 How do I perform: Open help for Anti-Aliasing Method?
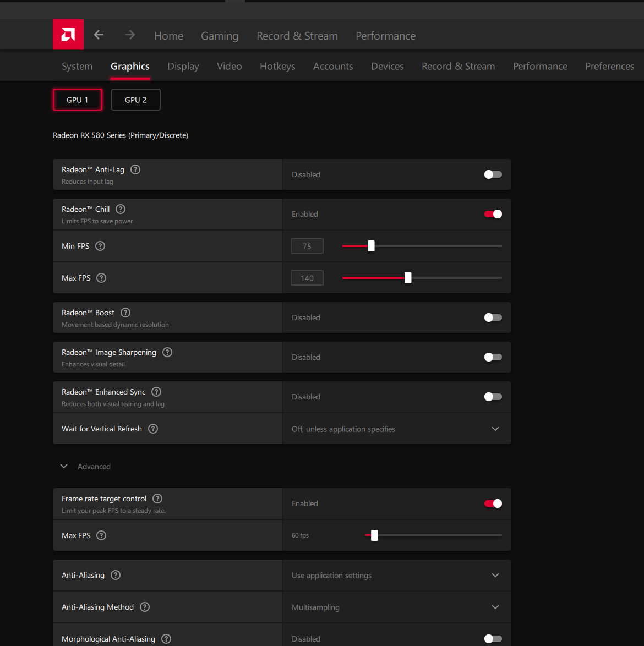[145, 607]
